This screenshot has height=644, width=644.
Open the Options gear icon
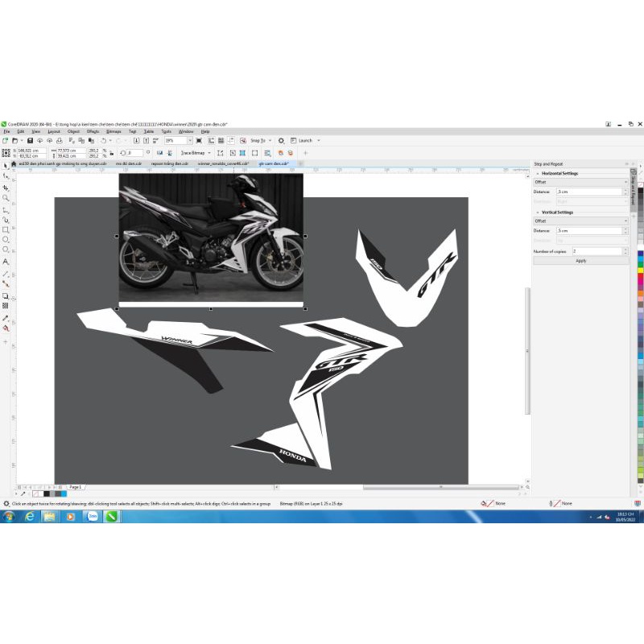(281, 141)
